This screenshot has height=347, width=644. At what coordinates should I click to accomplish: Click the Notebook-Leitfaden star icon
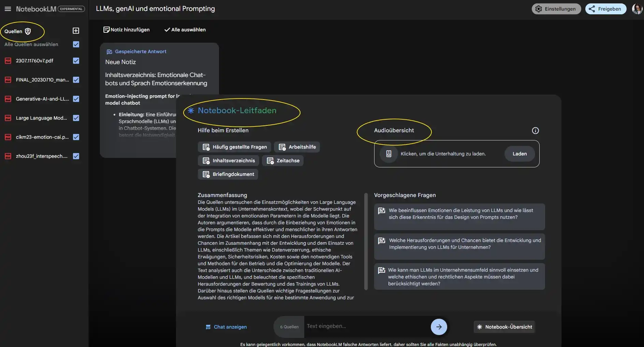point(191,110)
